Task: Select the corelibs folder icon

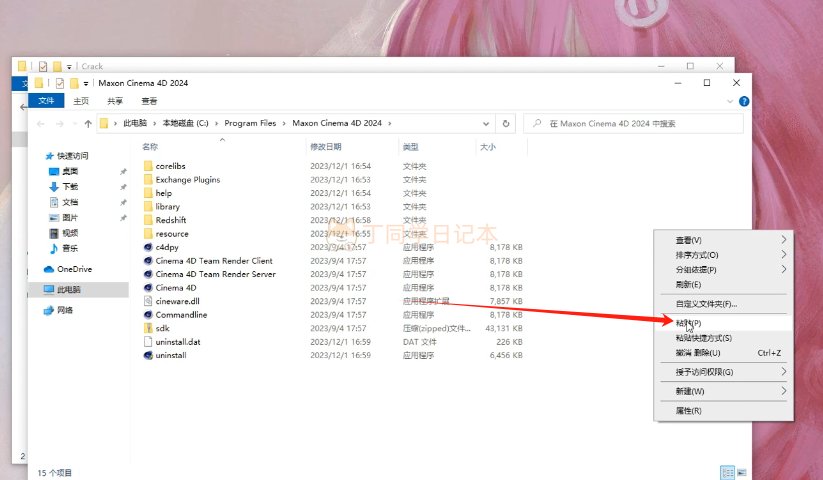Action: click(x=148, y=166)
